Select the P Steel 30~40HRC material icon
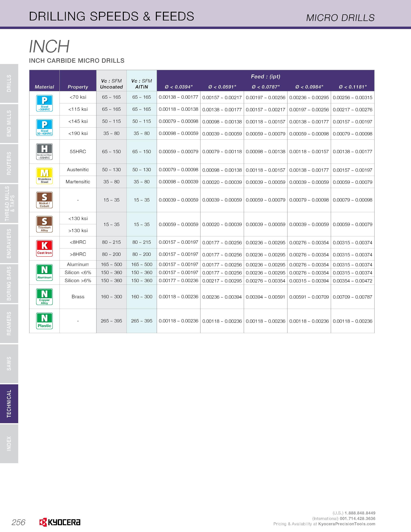Screen dimensions: 411x532 click(44, 127)
